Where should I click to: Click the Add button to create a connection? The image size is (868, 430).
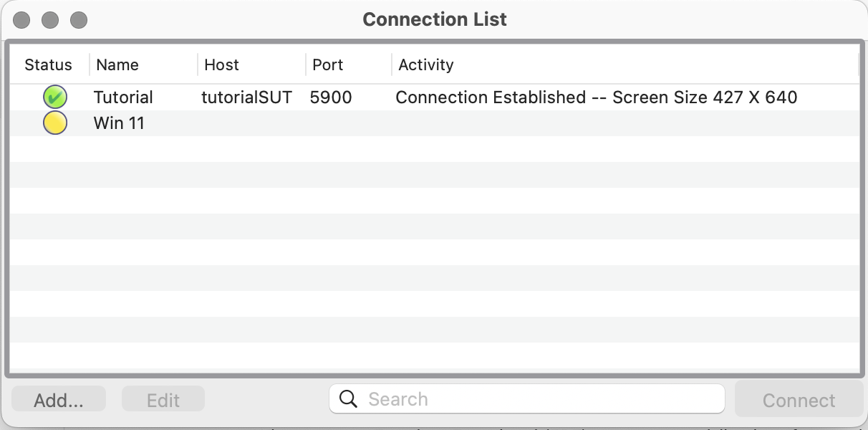tap(58, 398)
